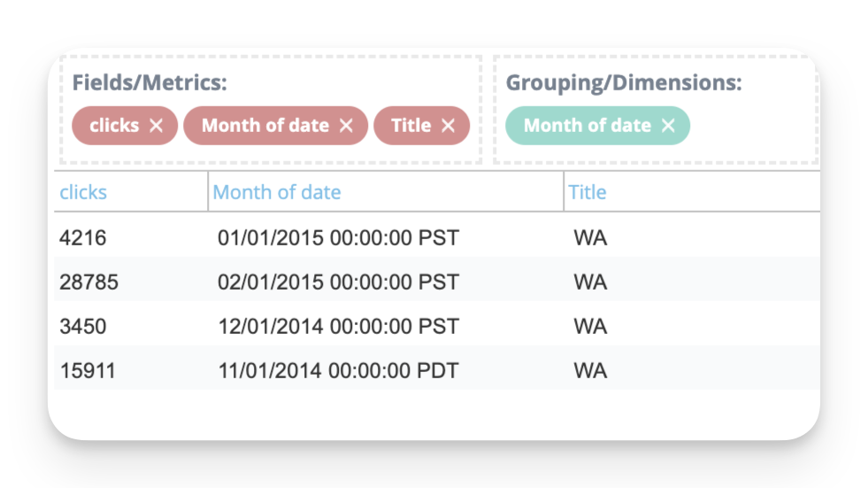This screenshot has width=868, height=488.
Task: Remove the Title field pill
Action: pyautogui.click(x=448, y=126)
